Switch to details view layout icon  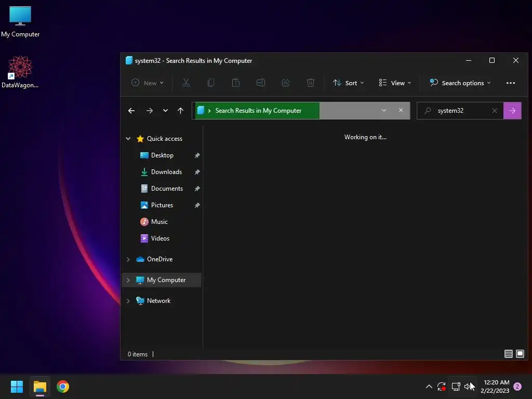click(508, 354)
